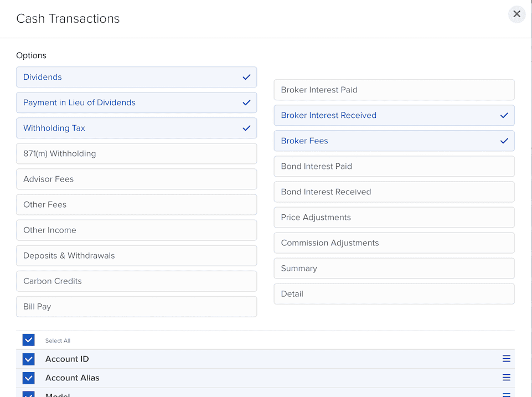Select the Advisor Fees option

tap(136, 179)
